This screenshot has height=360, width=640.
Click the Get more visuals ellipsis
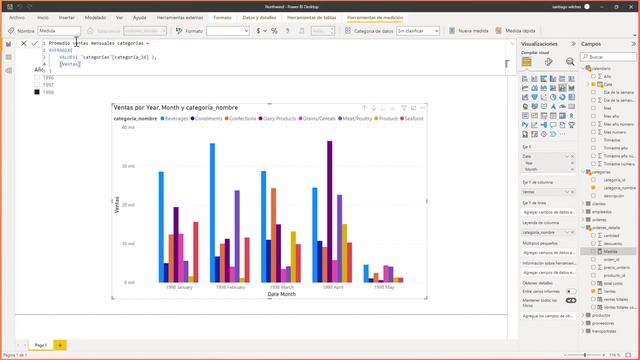pos(562,134)
